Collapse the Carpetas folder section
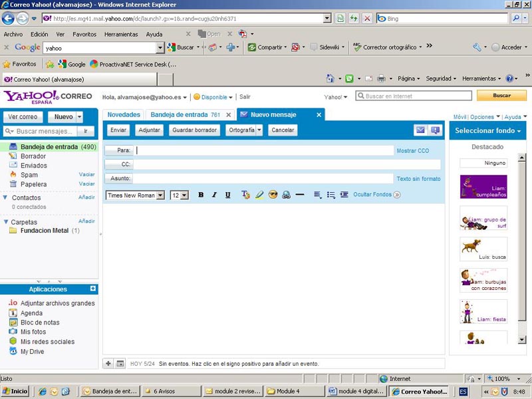 point(5,222)
